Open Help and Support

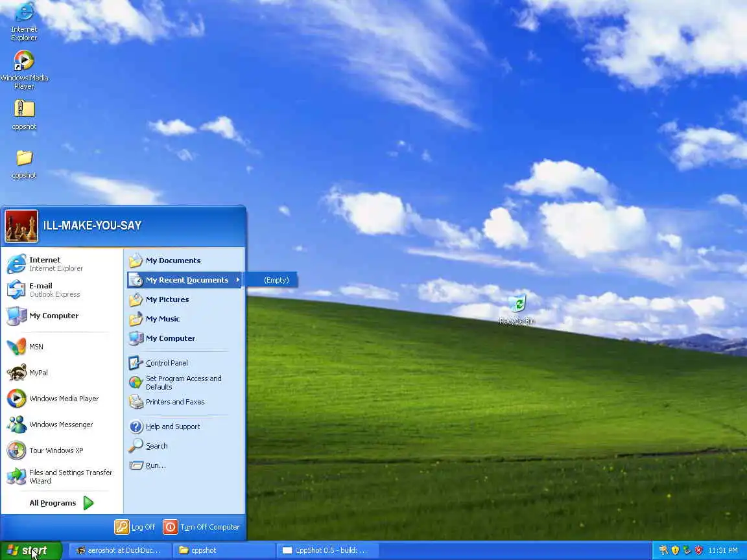[185, 426]
